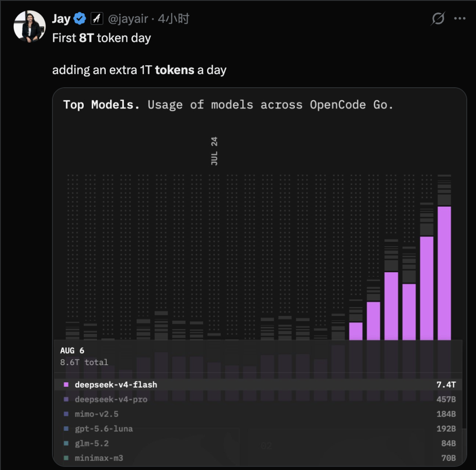Open the three-dot more options menu
Viewport: 476px width, 470px height.
coord(460,19)
